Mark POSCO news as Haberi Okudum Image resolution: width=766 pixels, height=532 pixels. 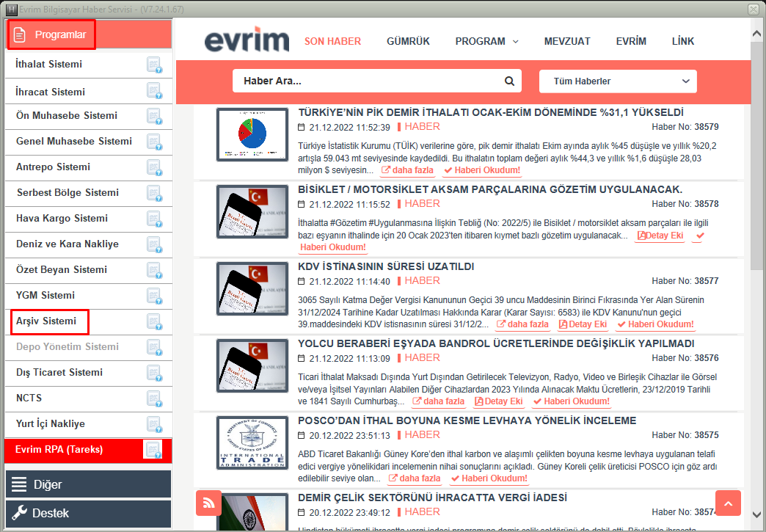click(489, 478)
